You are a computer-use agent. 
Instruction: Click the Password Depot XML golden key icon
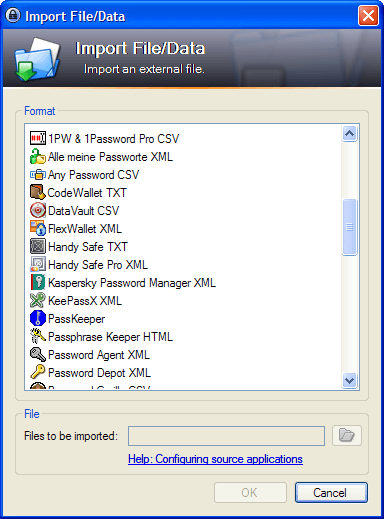(x=38, y=372)
